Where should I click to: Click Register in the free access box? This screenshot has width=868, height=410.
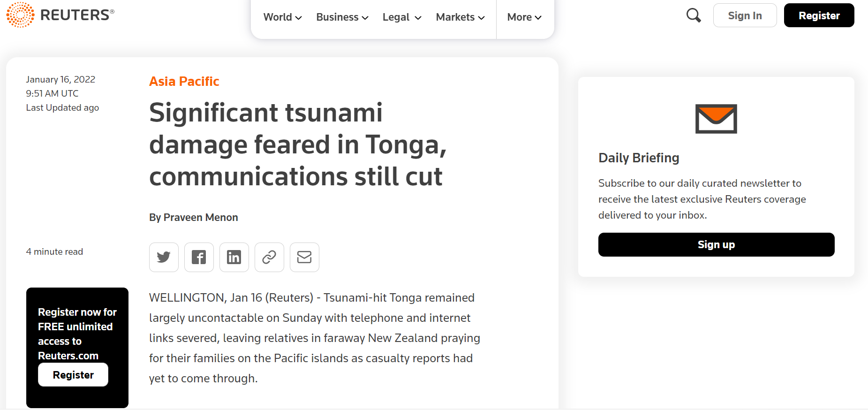tap(73, 375)
